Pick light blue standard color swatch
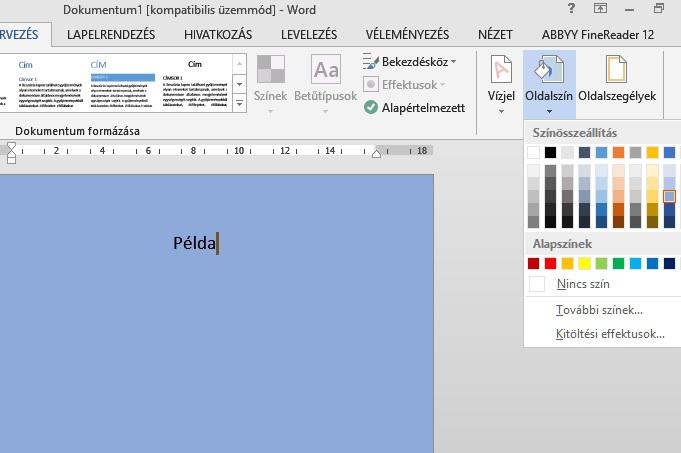 click(x=635, y=263)
